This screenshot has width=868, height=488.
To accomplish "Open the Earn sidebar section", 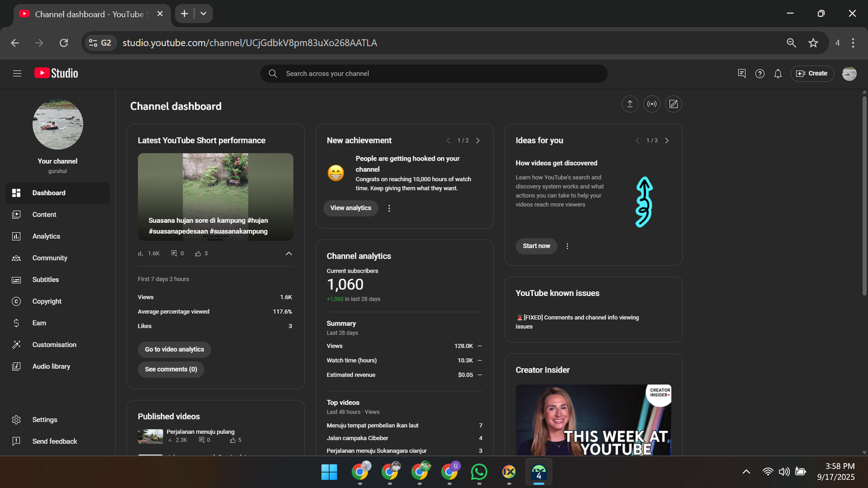I will 39,323.
